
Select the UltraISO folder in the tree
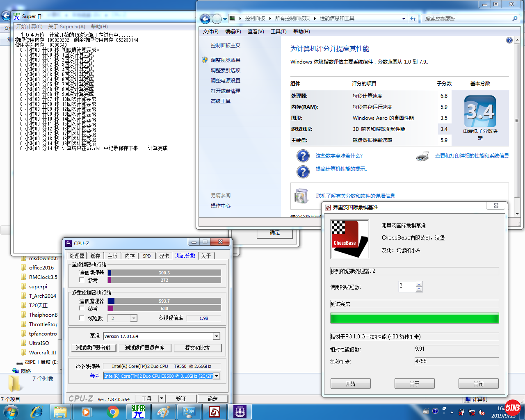pos(39,343)
